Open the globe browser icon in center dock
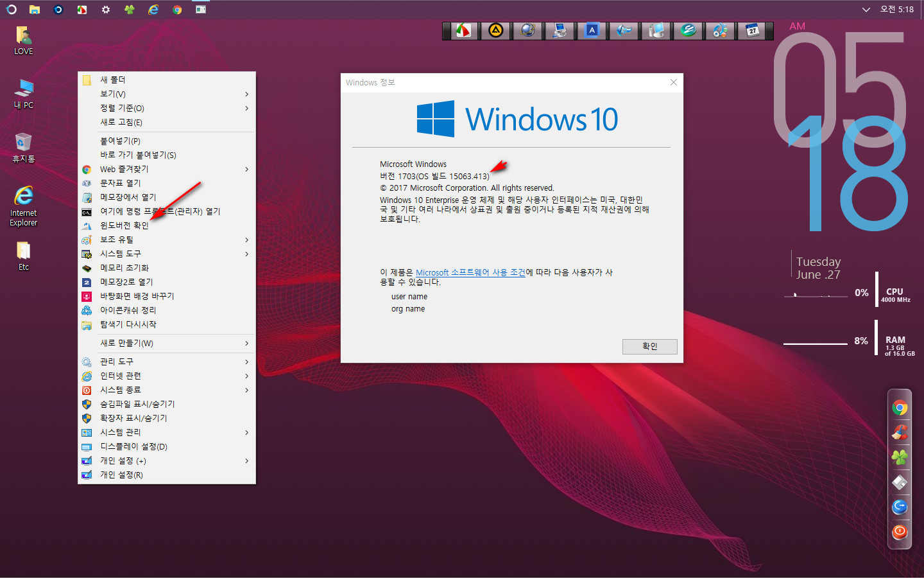Screen dimensions: 924x578 (527, 30)
